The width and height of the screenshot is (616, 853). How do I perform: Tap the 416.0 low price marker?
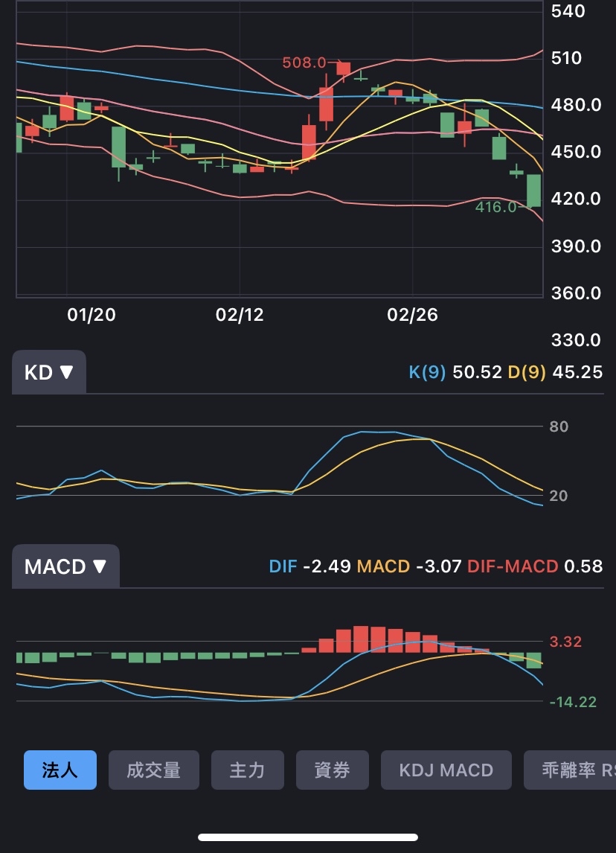coord(495,208)
